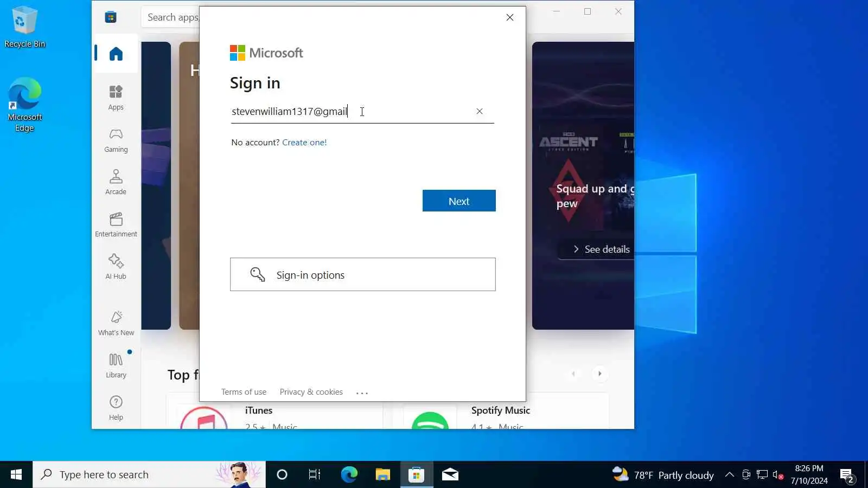Close the Sign in dialog
The width and height of the screenshot is (868, 488).
(510, 17)
